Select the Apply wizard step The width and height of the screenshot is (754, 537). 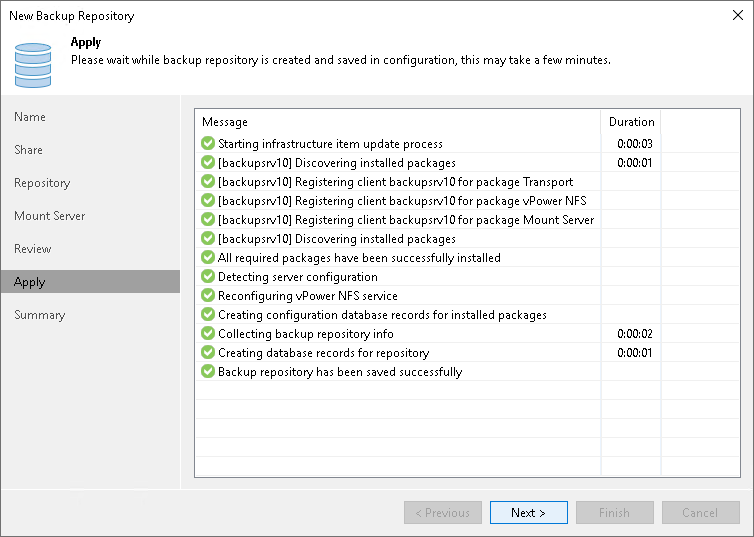tap(90, 282)
